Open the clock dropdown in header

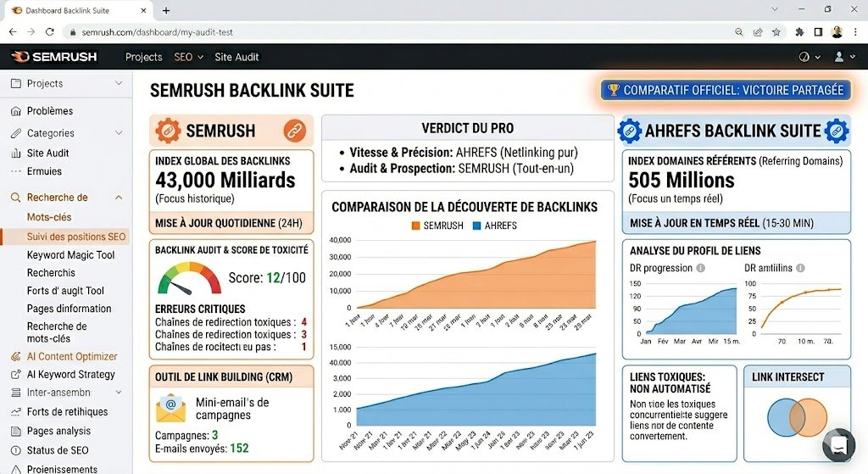pyautogui.click(x=810, y=57)
